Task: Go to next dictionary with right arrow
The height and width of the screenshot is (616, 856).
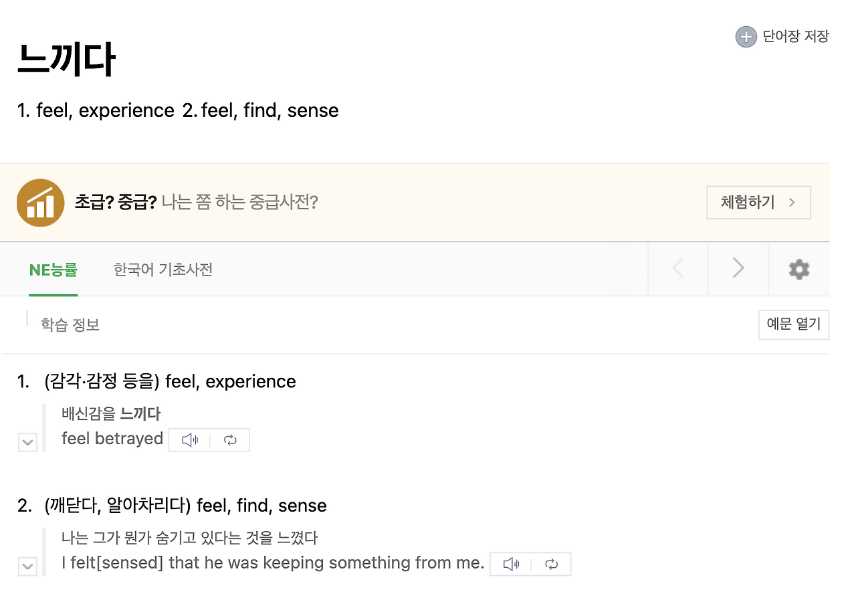Action: (738, 269)
